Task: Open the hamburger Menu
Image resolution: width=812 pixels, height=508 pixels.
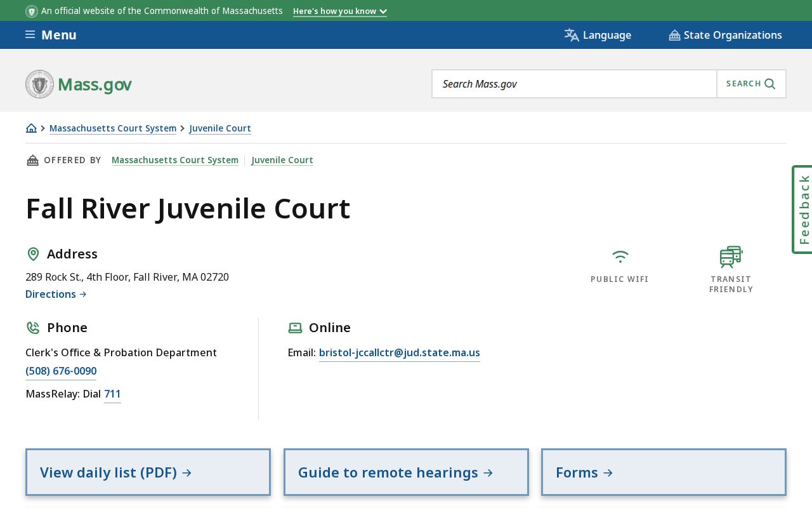Action: pyautogui.click(x=51, y=35)
